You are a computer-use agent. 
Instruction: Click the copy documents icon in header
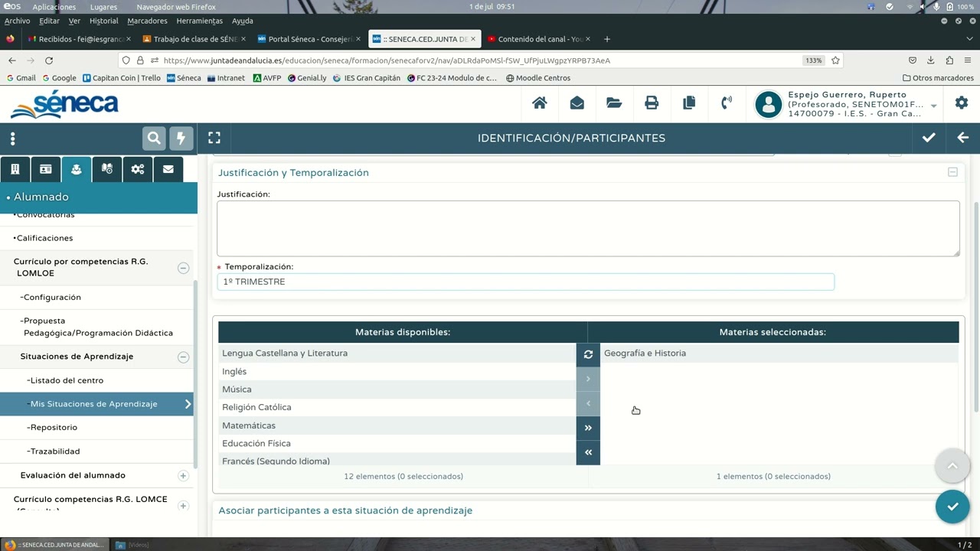689,103
